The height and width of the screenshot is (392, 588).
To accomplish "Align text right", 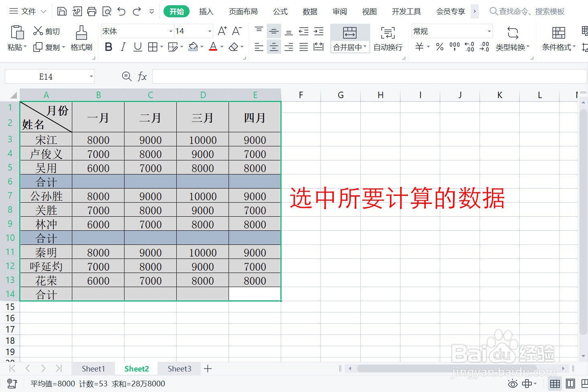I will [289, 47].
